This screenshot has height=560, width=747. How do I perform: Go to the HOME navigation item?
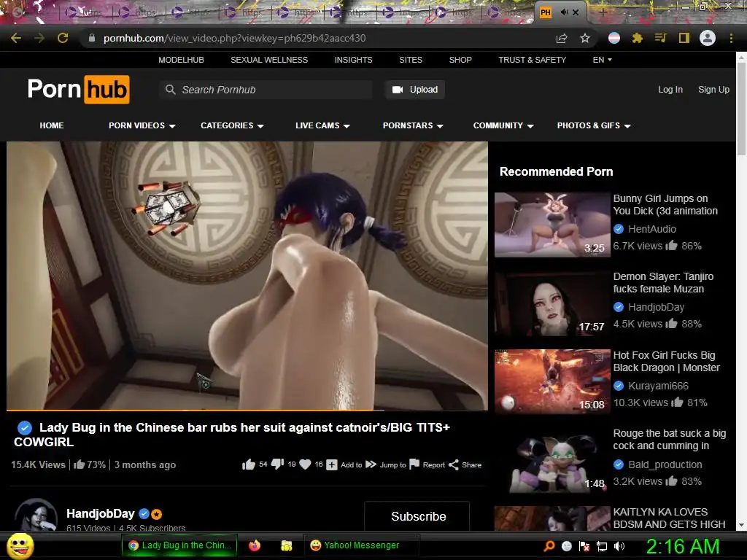pos(52,125)
